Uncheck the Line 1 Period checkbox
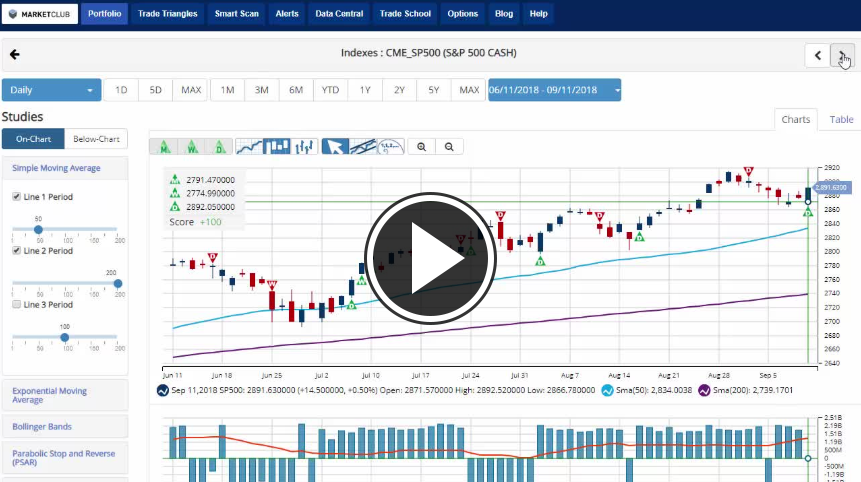The height and width of the screenshot is (482, 861). point(16,197)
